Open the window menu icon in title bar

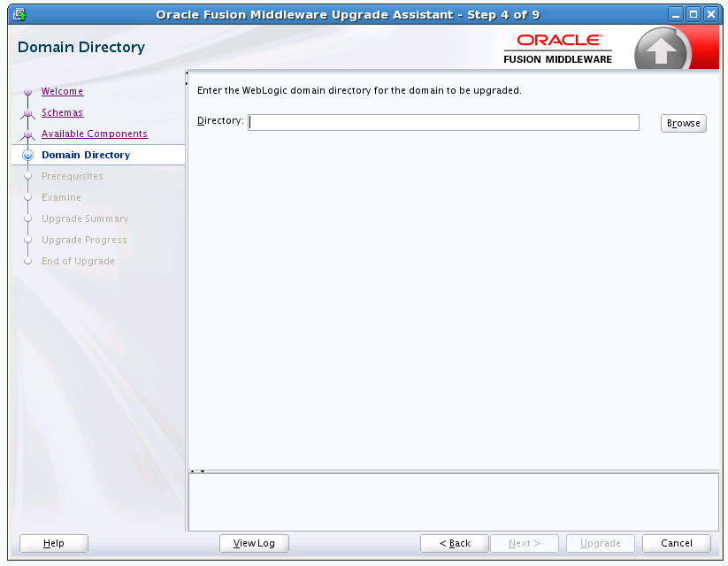point(19,14)
